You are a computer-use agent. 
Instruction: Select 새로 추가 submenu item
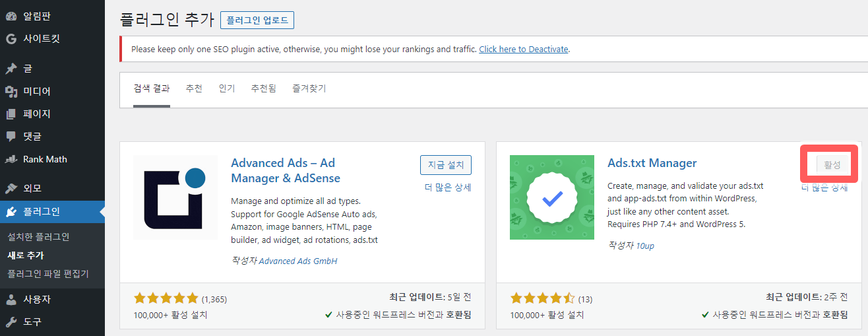(x=26, y=255)
